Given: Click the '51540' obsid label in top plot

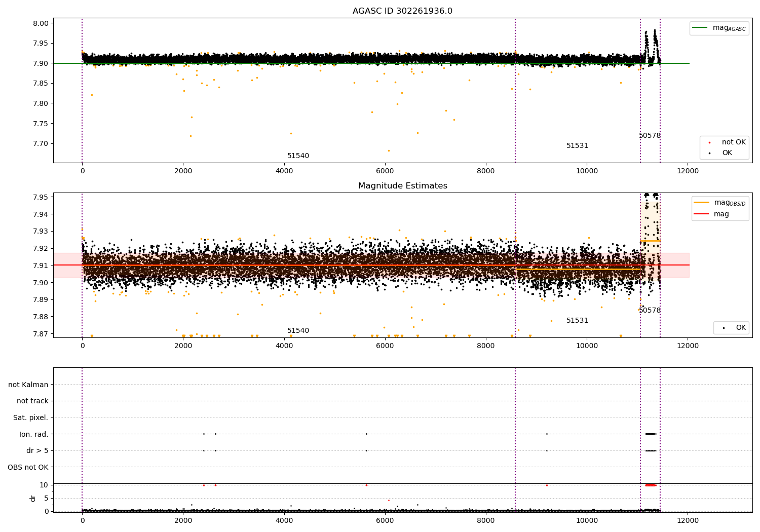Looking at the screenshot, I should coord(298,156).
